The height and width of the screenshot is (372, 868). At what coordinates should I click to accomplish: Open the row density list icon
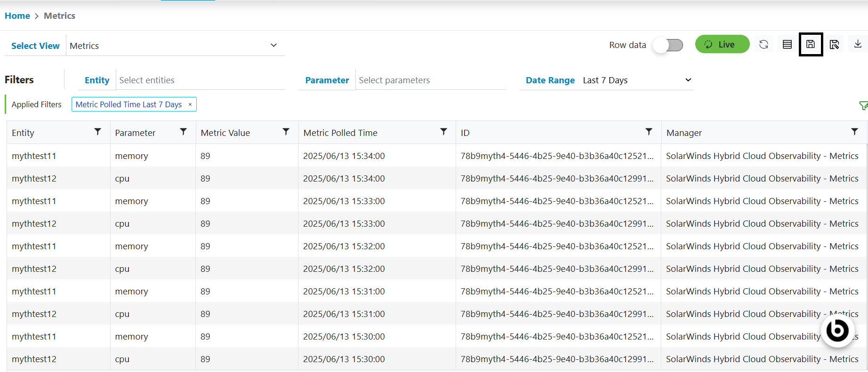787,45
